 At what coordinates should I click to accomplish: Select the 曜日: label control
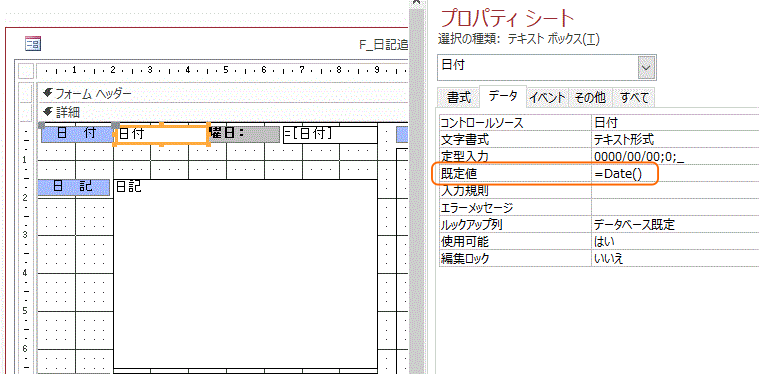[244, 134]
